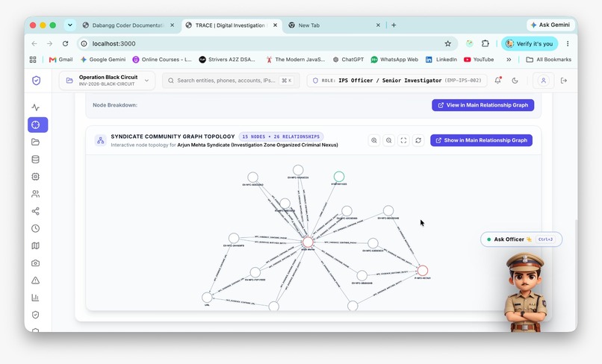This screenshot has height=364, width=602.
Task: Open the share network sidebar icon
Action: (36, 211)
